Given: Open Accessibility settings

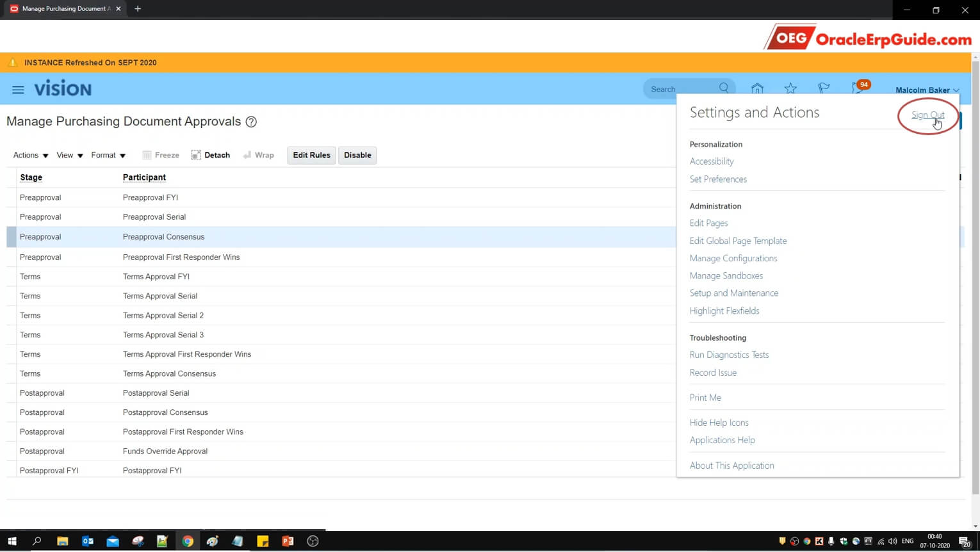Looking at the screenshot, I should coord(712,161).
